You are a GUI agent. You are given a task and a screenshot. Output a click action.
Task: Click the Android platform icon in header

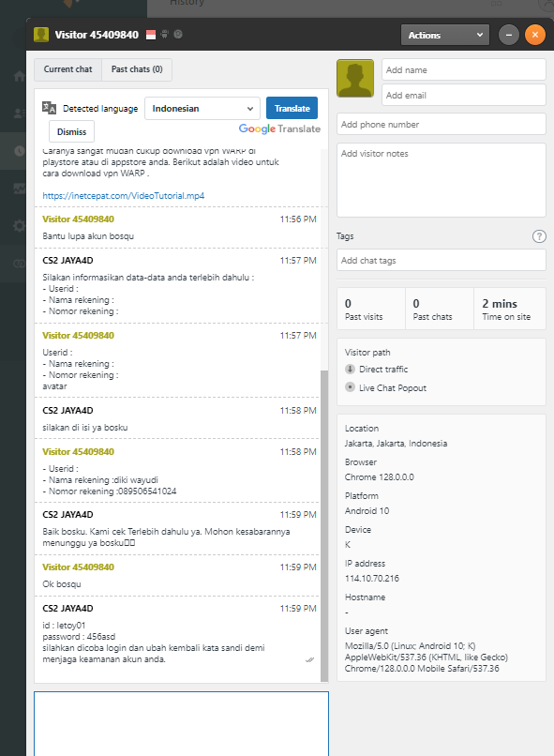[x=165, y=34]
